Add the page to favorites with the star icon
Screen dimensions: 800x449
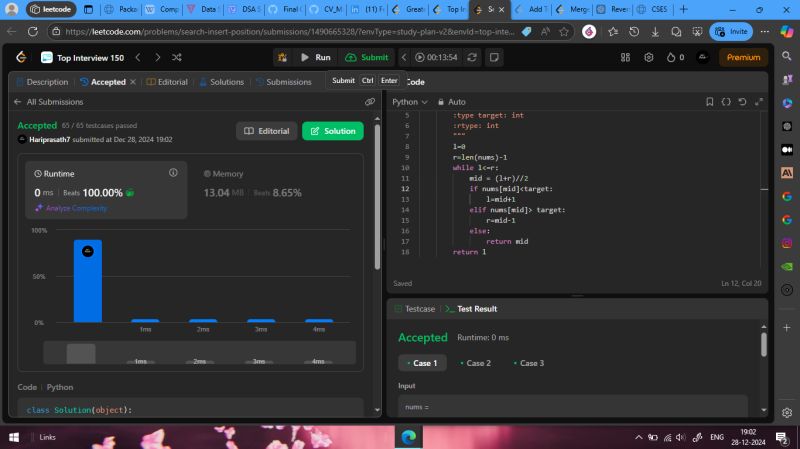coord(564,32)
